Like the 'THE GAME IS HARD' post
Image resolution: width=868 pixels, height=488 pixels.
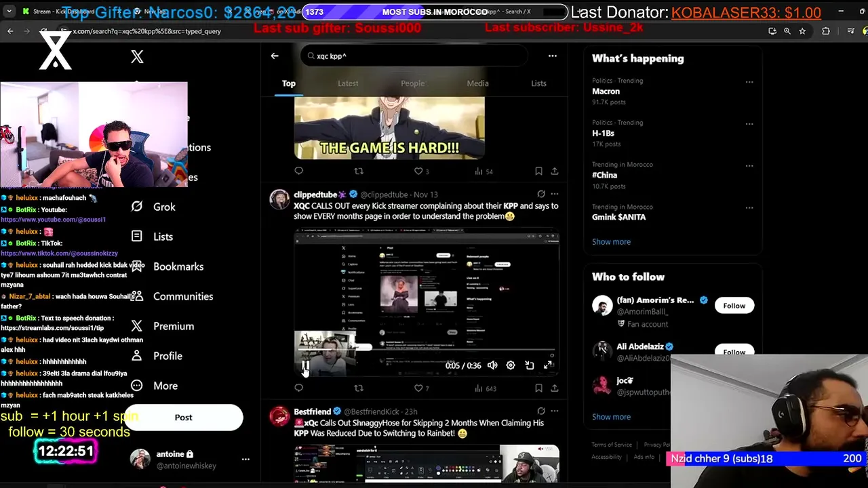[x=422, y=171]
